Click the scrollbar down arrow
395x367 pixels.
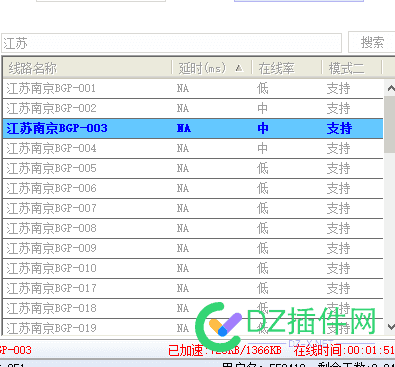point(390,326)
